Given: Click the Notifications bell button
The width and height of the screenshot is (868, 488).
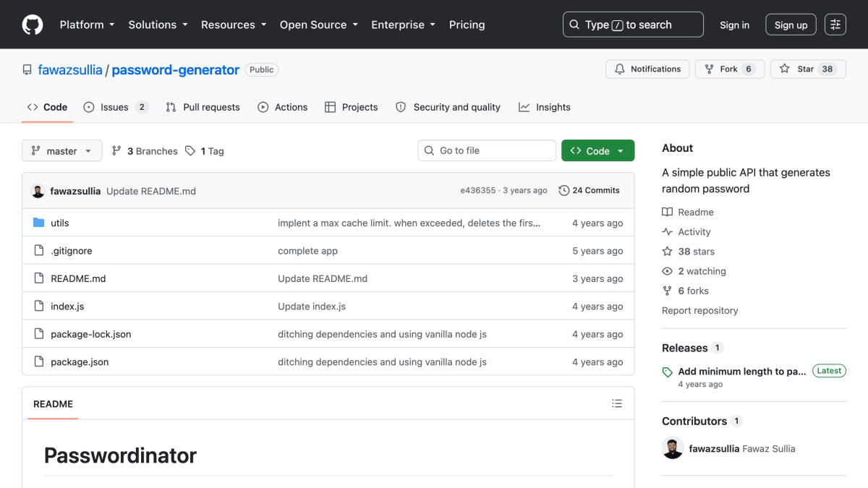Looking at the screenshot, I should [x=647, y=69].
